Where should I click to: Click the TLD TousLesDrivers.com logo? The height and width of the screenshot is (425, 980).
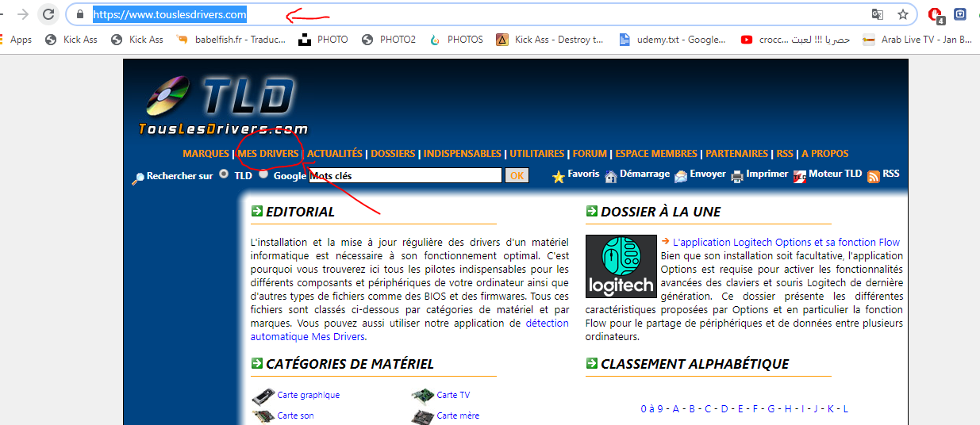[x=225, y=105]
